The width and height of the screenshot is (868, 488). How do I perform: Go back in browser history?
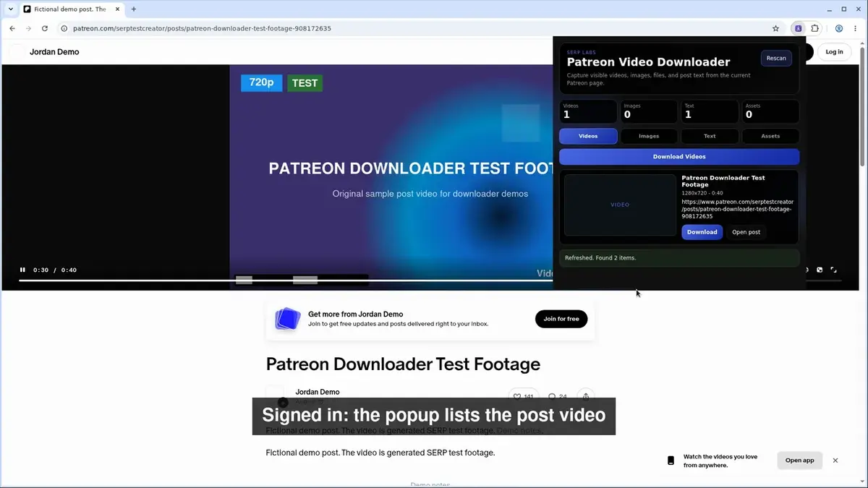(12, 28)
